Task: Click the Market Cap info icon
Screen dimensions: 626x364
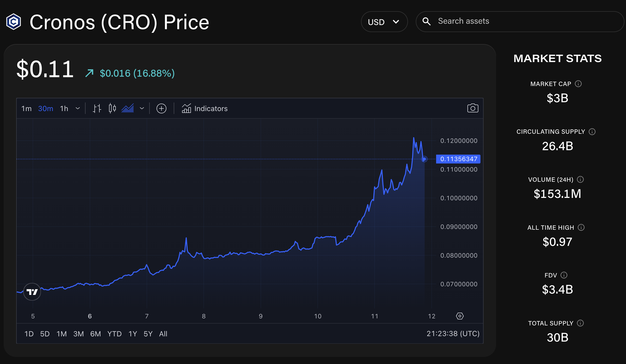Action: (578, 84)
